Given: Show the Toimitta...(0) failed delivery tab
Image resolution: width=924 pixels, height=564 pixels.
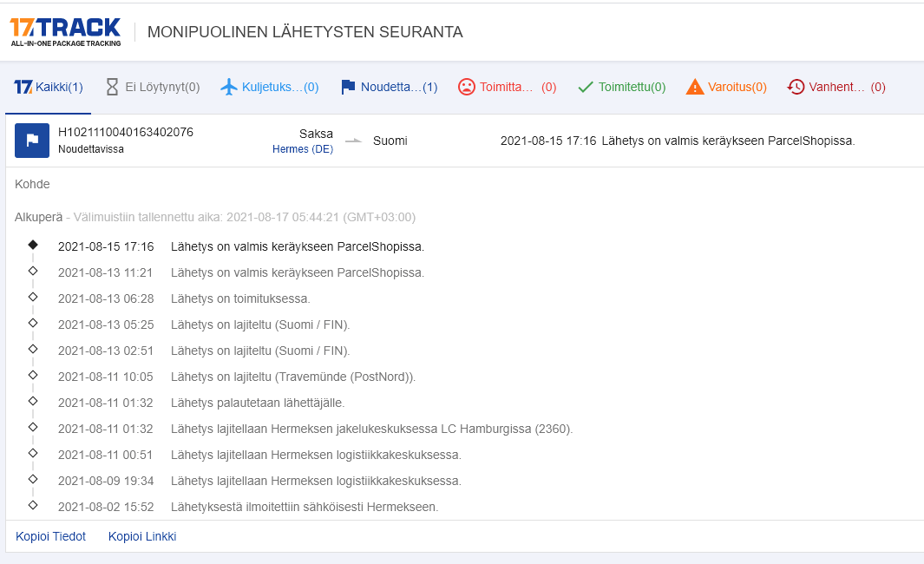Looking at the screenshot, I should [507, 88].
